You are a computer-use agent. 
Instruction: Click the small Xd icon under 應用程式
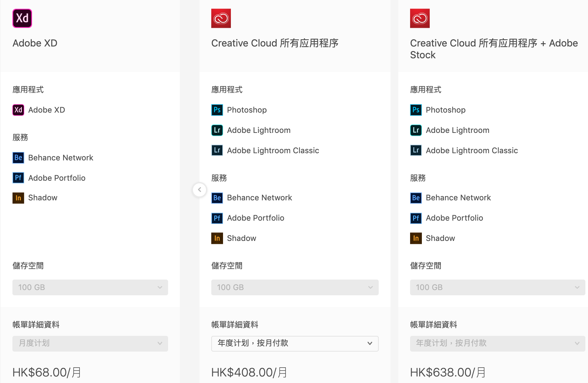(x=18, y=110)
